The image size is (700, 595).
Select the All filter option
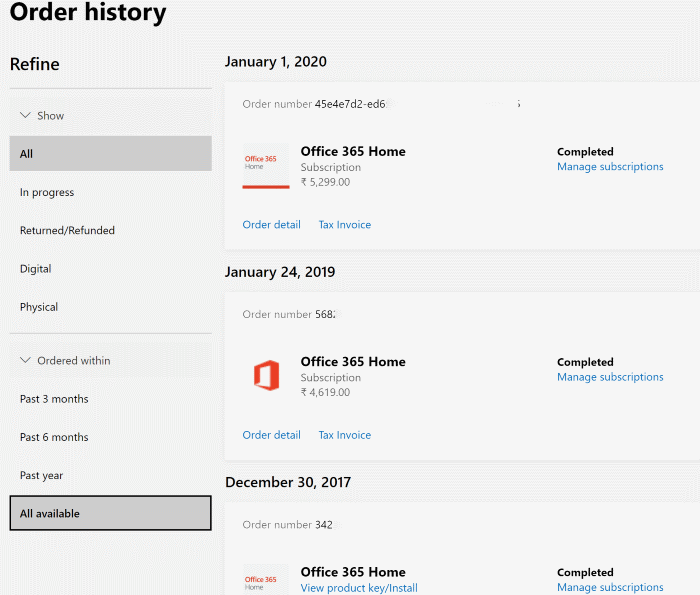111,154
